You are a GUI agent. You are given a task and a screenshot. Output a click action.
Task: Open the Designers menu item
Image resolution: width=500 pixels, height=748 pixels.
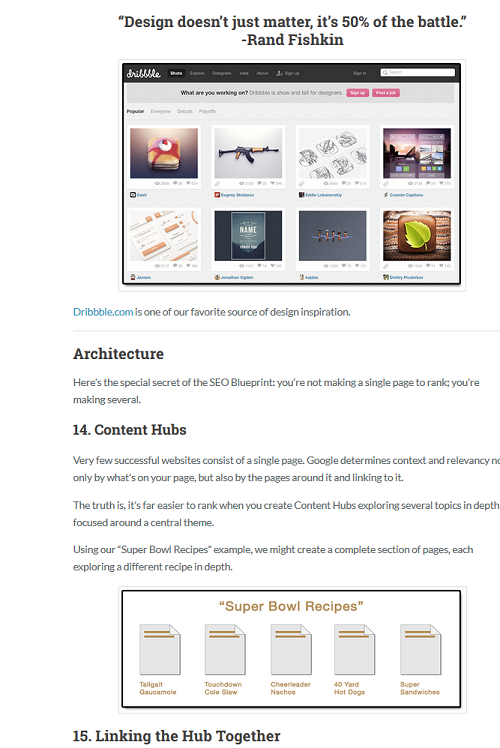pyautogui.click(x=221, y=73)
